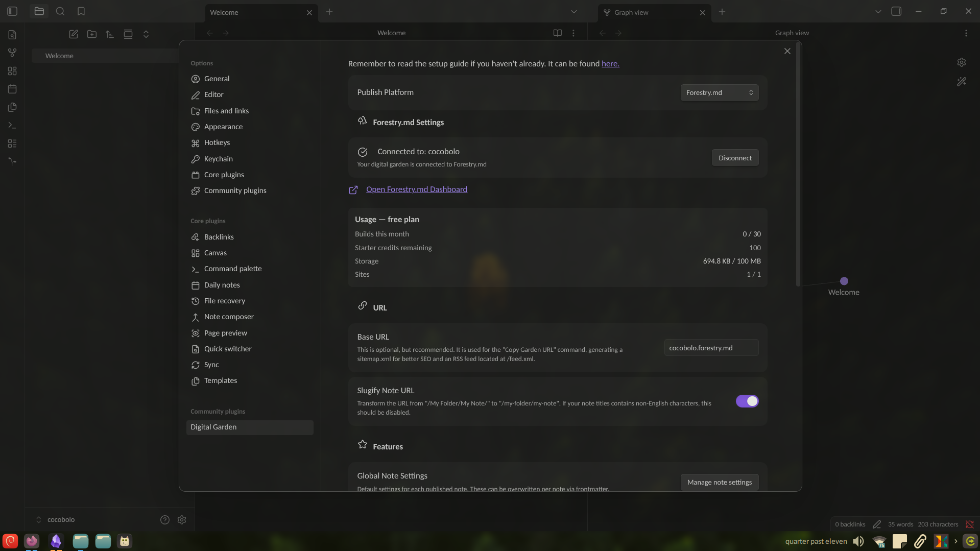Create a new folder icon
980x551 pixels.
tap(92, 34)
